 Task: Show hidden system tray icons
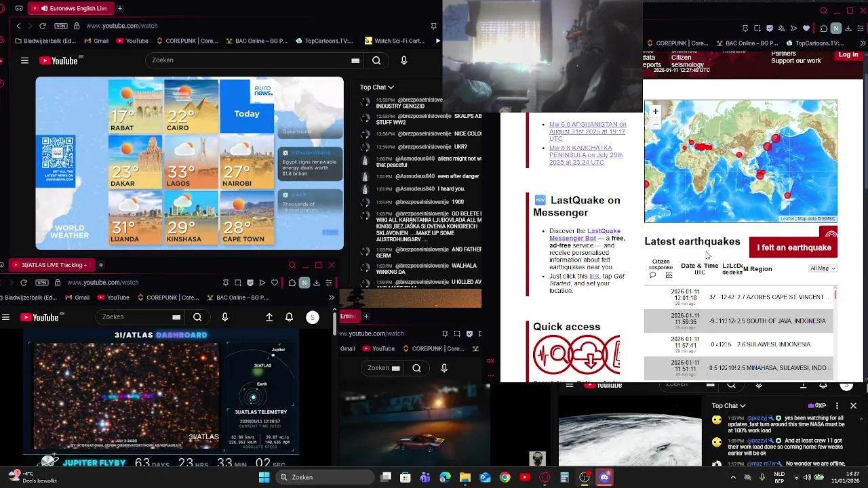click(x=733, y=477)
